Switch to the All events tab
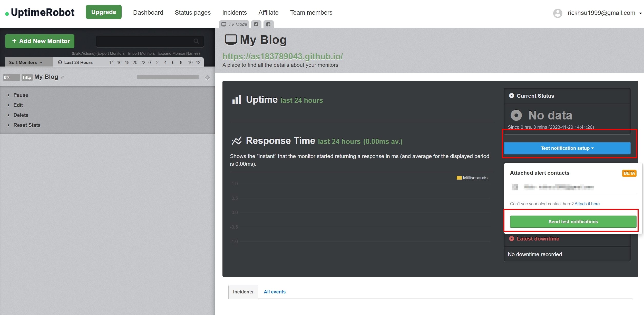 pos(275,292)
